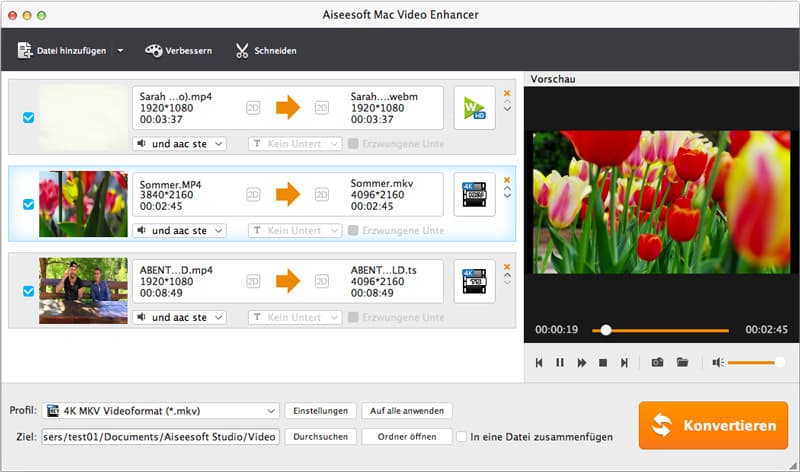
Task: Open the Datei hinzufügen dropdown arrow
Action: (x=120, y=51)
